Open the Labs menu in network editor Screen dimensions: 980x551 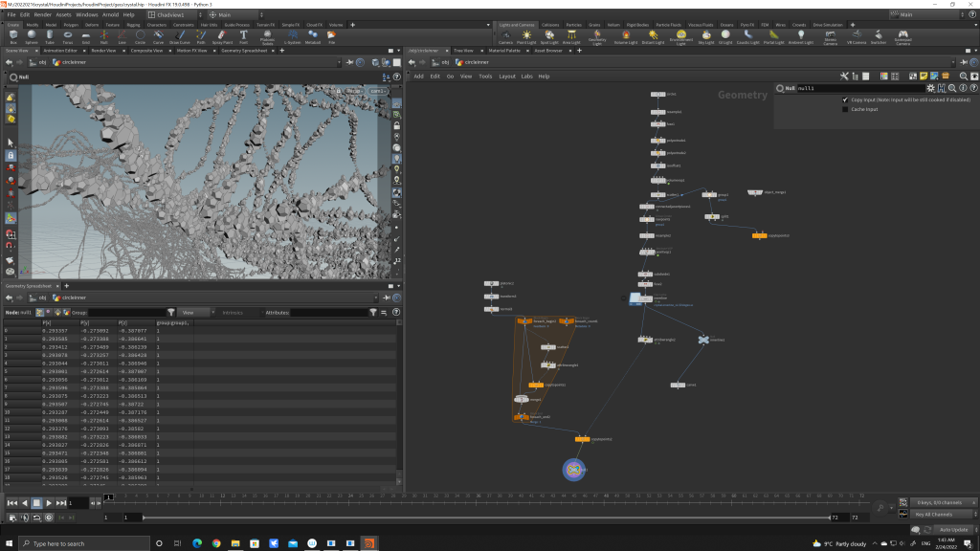tap(526, 76)
